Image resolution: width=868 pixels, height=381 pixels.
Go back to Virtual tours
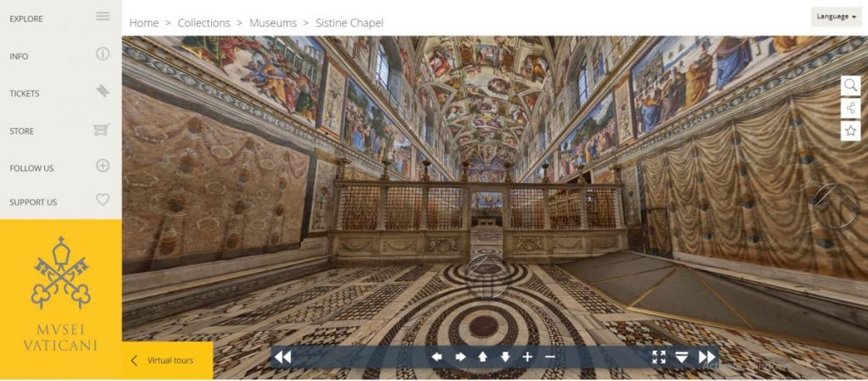pos(163,361)
